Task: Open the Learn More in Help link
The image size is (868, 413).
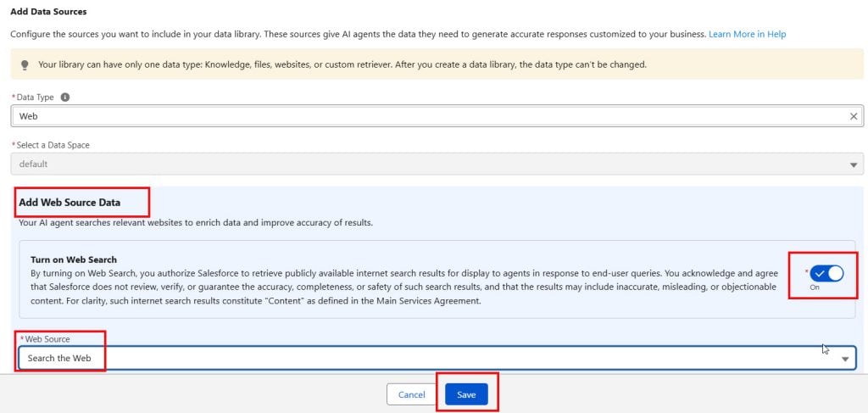Action: click(747, 34)
